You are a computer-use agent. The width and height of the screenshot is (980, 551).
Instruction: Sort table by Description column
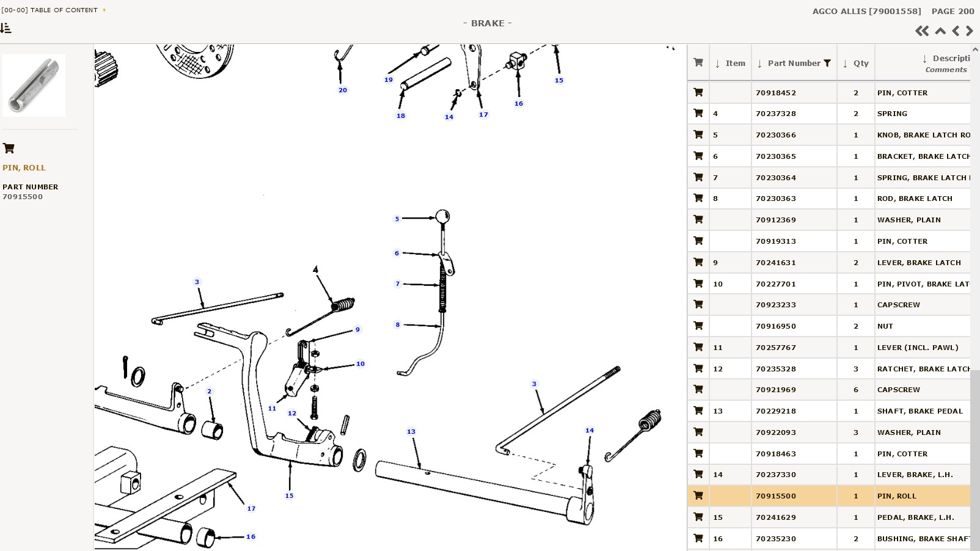pyautogui.click(x=946, y=59)
